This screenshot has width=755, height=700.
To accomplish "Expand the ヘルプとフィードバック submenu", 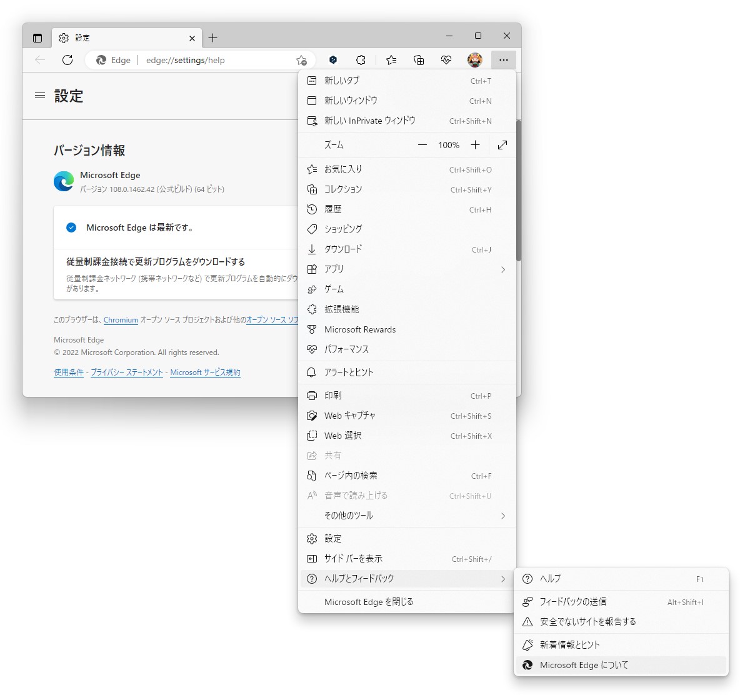I will click(406, 579).
